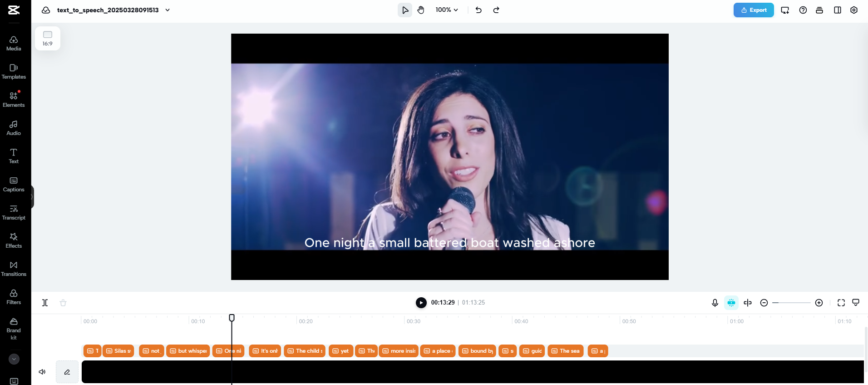Collapse the left panel handle
868x385 pixels.
(32, 197)
